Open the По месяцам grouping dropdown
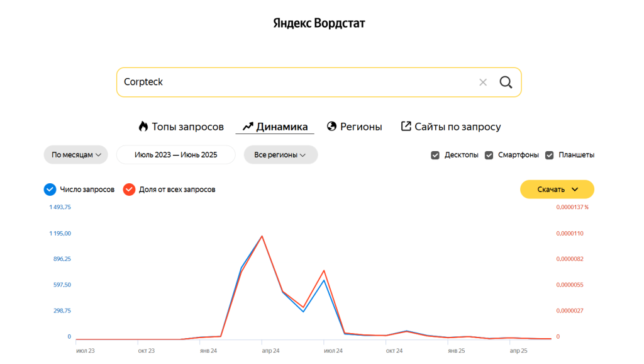The height and width of the screenshot is (364, 644). point(75,155)
